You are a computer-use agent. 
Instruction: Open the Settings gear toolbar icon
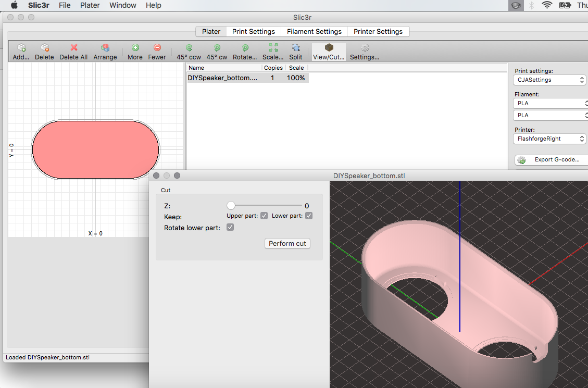365,47
